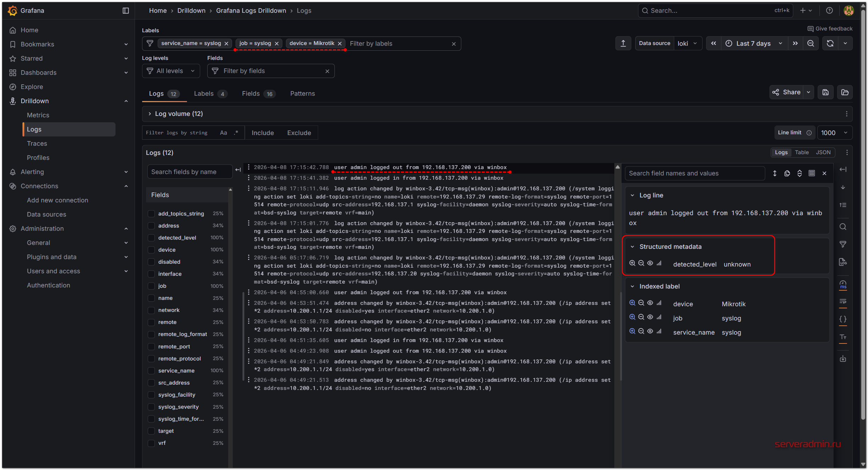Copy log line icon in details panel

click(x=787, y=173)
